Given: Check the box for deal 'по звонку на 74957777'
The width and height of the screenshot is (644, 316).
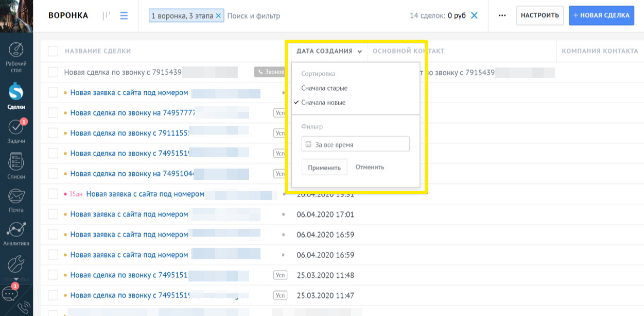Looking at the screenshot, I should [53, 113].
